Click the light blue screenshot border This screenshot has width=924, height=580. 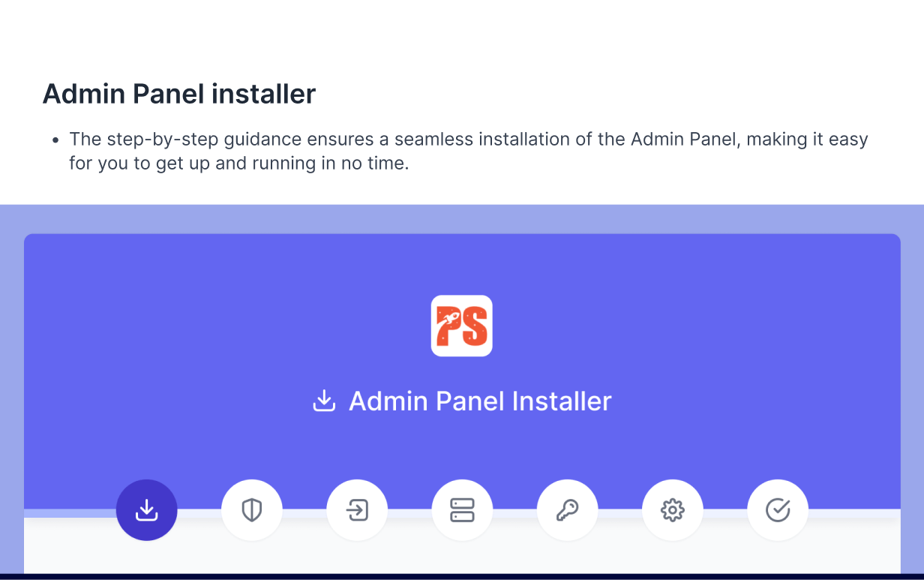coord(462,218)
